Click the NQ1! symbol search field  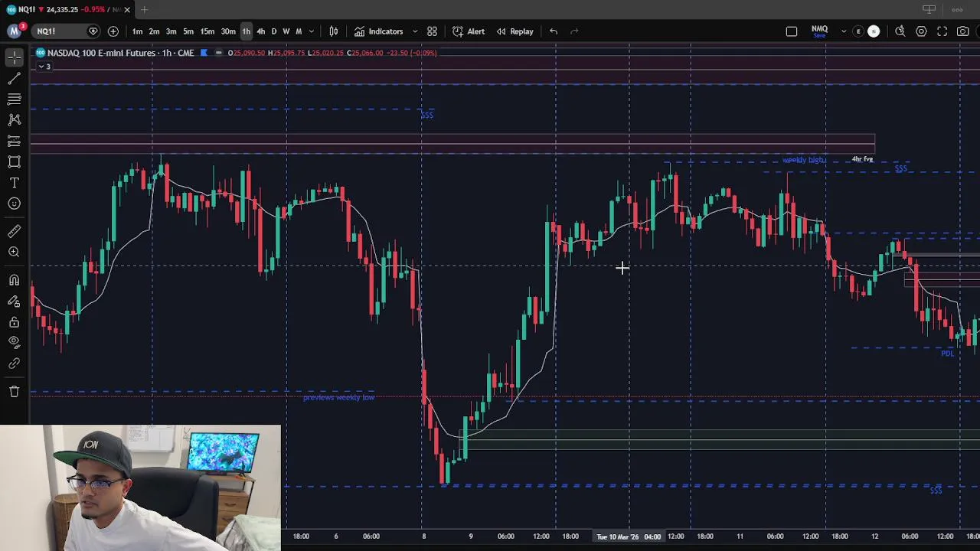(65, 31)
